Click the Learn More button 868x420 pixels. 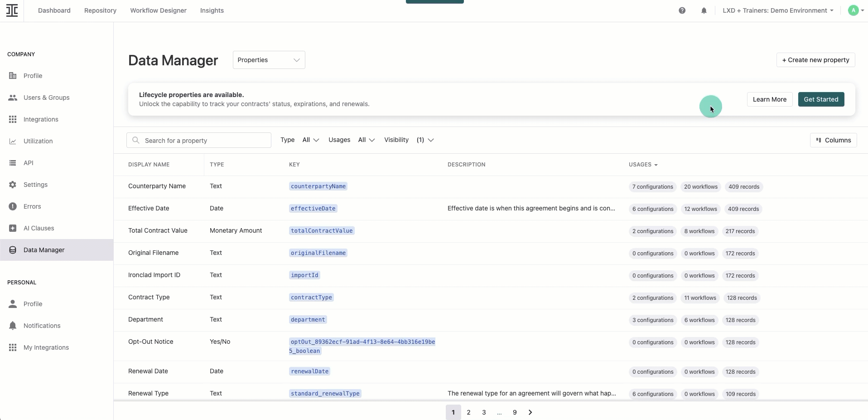pyautogui.click(x=769, y=99)
